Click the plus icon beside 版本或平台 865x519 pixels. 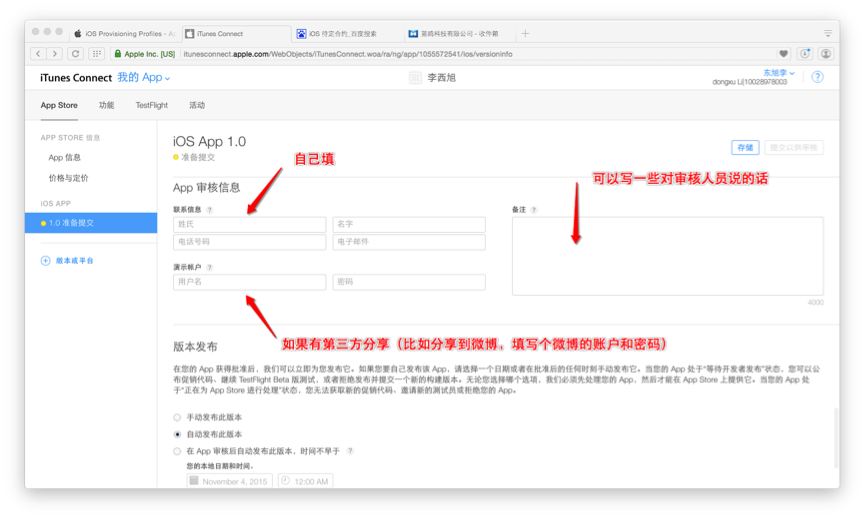pyautogui.click(x=46, y=261)
